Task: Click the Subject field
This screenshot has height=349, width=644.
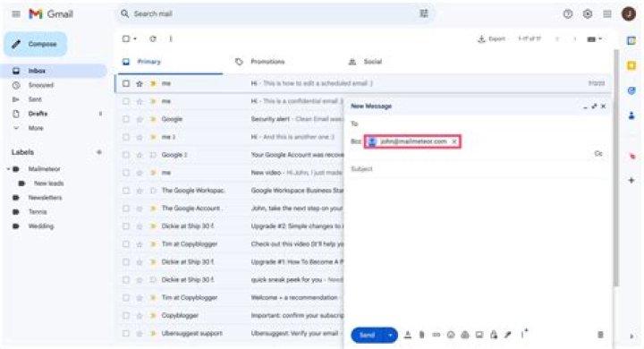Action: [477, 169]
